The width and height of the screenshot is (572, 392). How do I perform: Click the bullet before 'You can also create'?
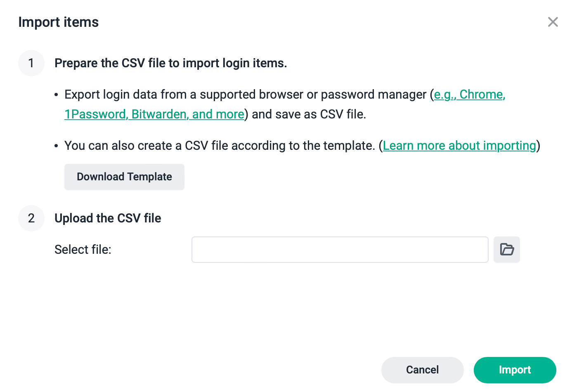pos(57,146)
